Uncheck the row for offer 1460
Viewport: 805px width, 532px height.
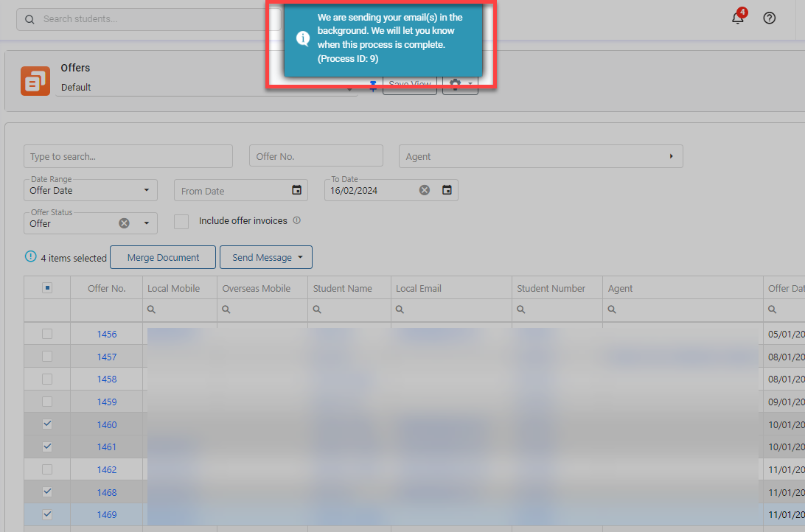[47, 424]
